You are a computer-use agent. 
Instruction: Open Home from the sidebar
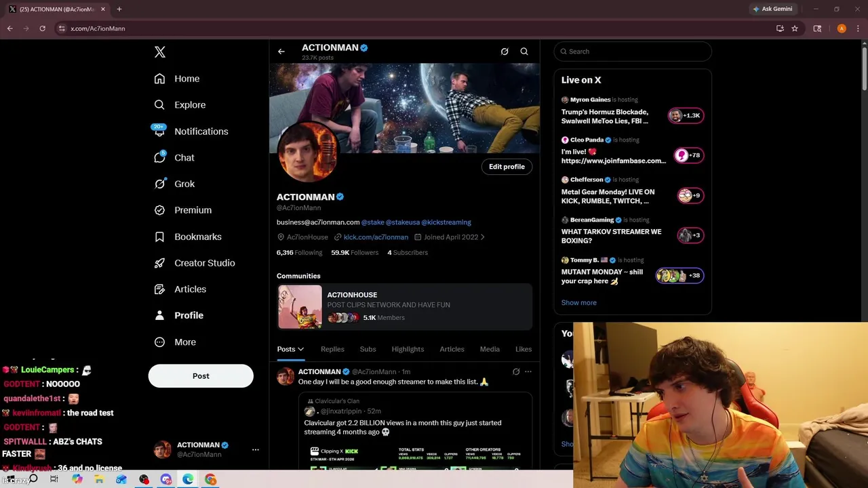[177, 79]
